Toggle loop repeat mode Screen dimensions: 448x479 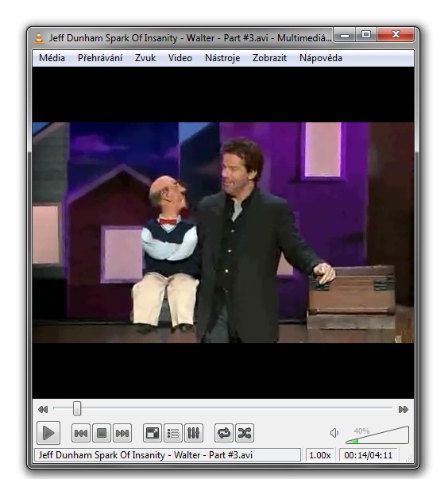pyautogui.click(x=224, y=433)
